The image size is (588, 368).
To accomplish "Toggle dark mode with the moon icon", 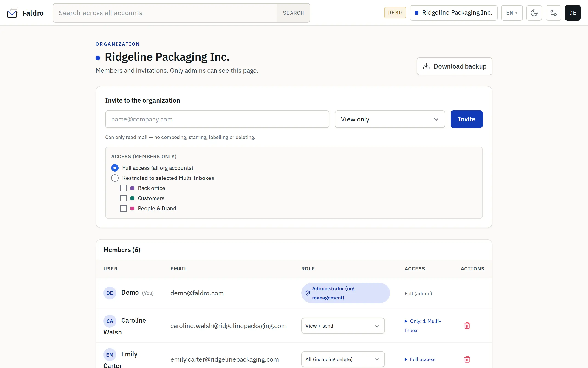I will 534,13.
